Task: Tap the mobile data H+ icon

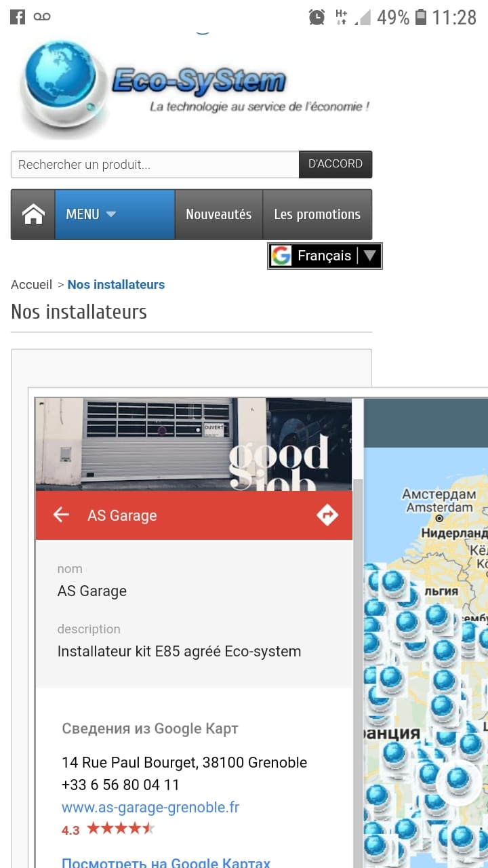Action: 342,17
